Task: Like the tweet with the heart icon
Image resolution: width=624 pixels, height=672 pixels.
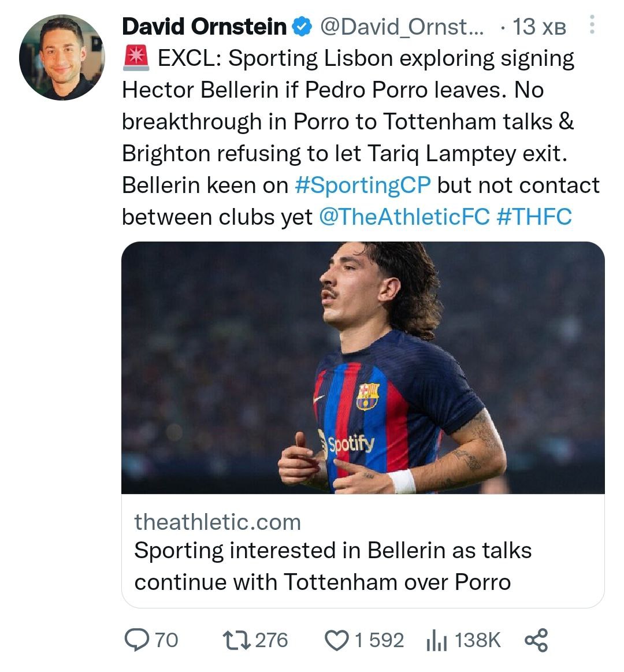Action: [x=336, y=640]
